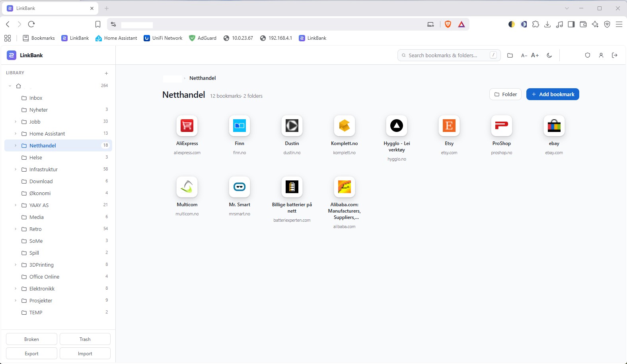Reload the page with the browser refresh icon
This screenshot has height=364, width=627.
31,24
